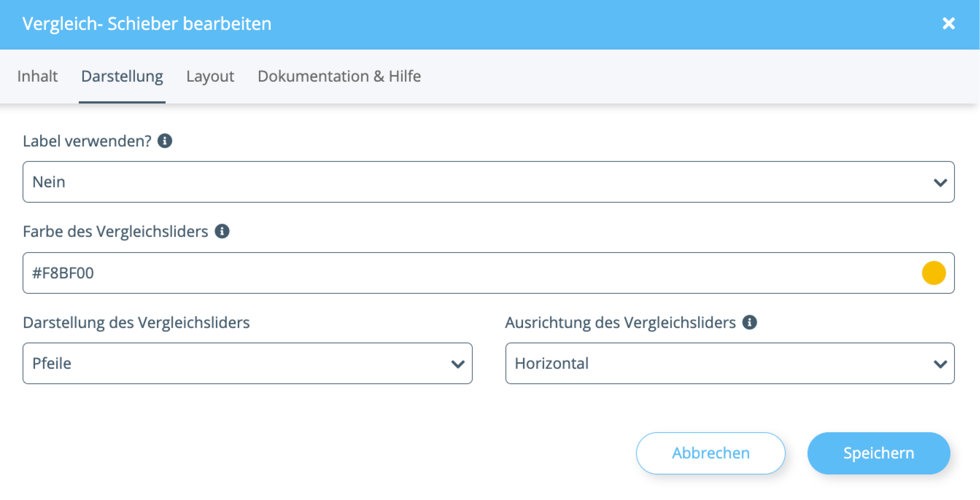Click chevron arrow of Label verwenden dropdown
Screen dimensions: 980x500
[x=940, y=183]
